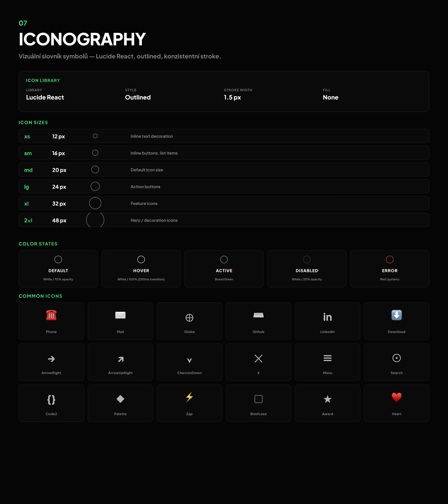
Task: Select the X close icon
Action: coord(259,358)
